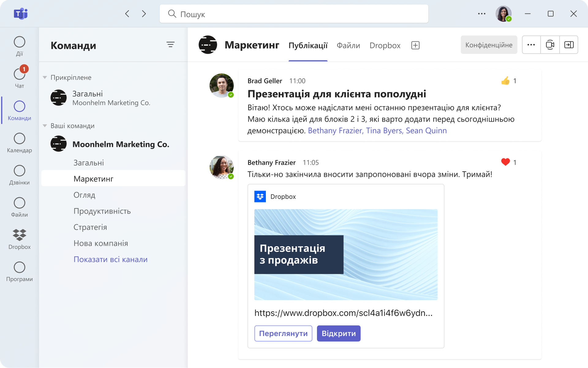This screenshot has width=588, height=368.
Task: Open Дзвінки in the left sidebar
Action: 19,175
